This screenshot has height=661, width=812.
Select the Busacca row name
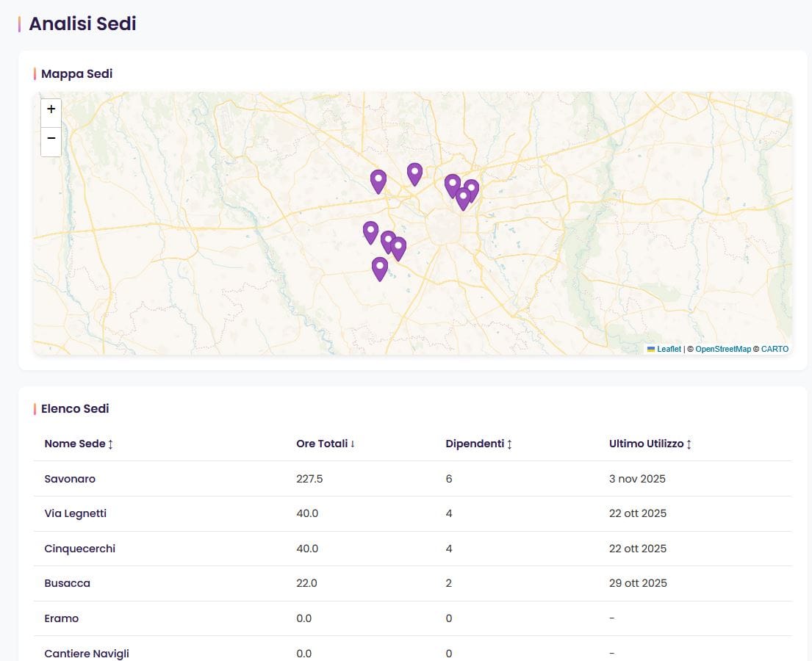coord(68,583)
